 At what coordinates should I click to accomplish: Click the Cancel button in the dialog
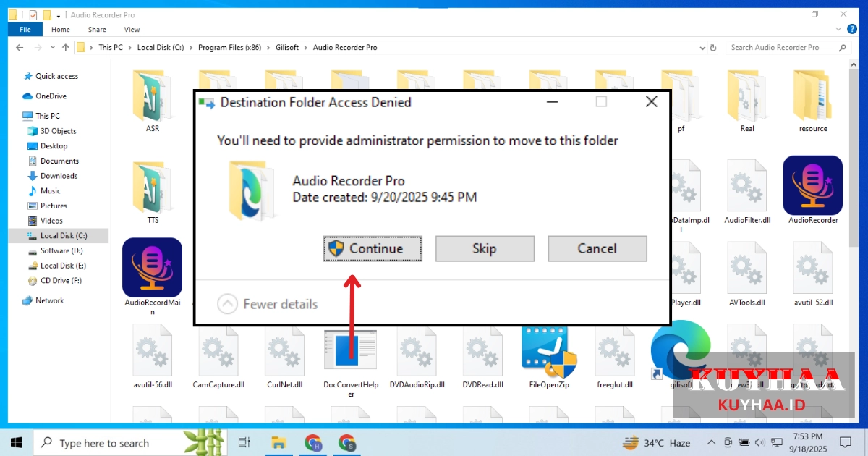[597, 248]
